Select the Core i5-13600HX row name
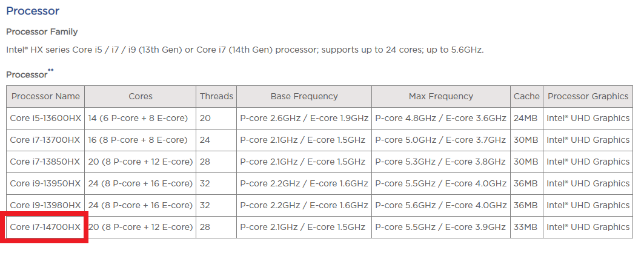 45,118
